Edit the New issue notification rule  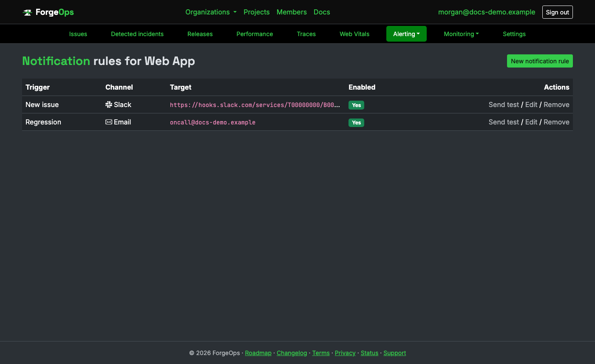531,104
